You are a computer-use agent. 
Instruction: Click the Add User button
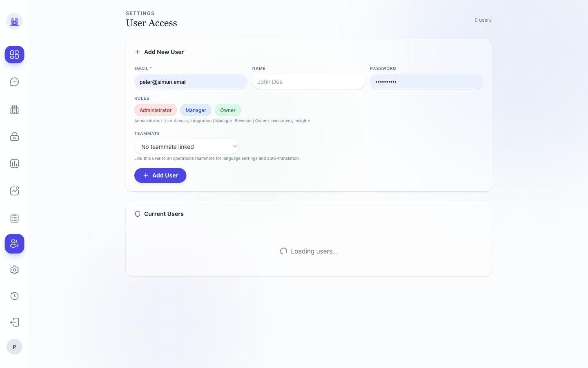[160, 175]
